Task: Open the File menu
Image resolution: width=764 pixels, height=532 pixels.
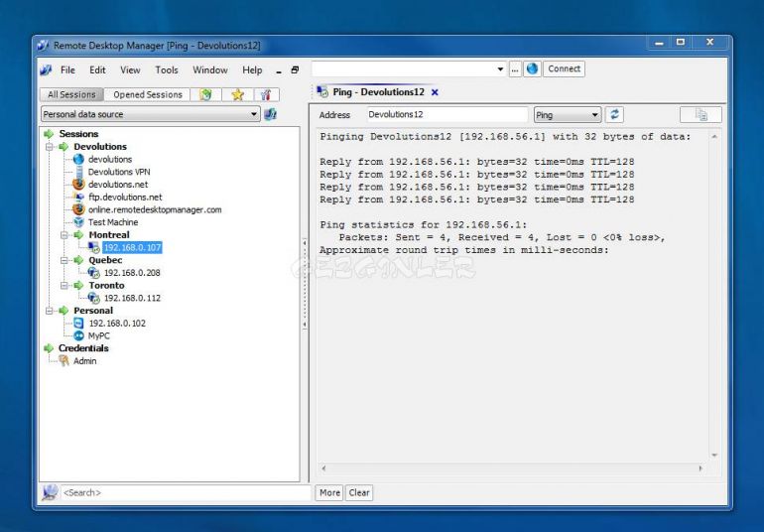Action: (67, 69)
